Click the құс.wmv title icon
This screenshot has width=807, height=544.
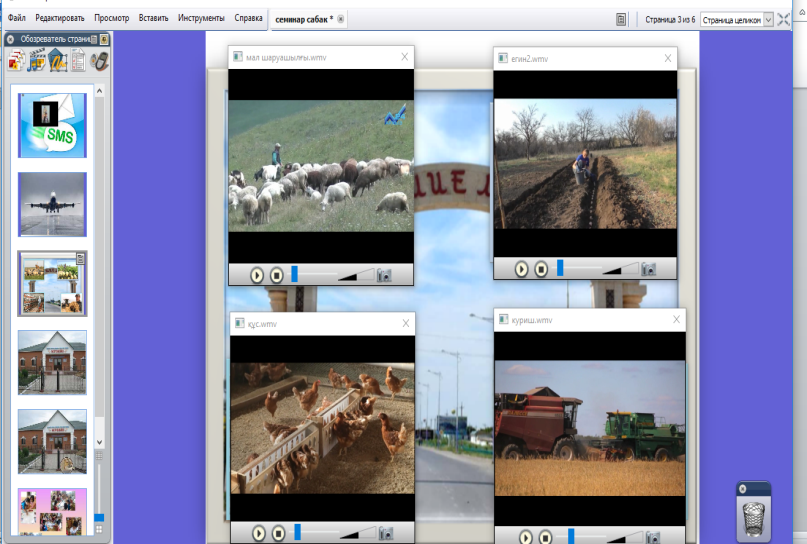coord(239,323)
